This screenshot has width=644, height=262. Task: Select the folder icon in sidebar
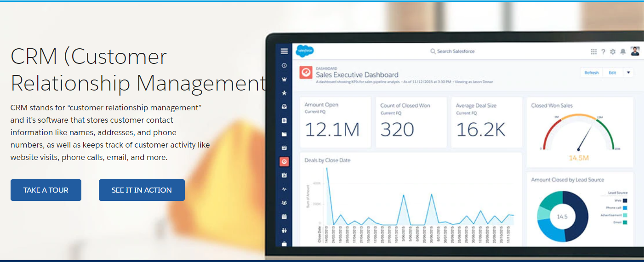[284, 134]
